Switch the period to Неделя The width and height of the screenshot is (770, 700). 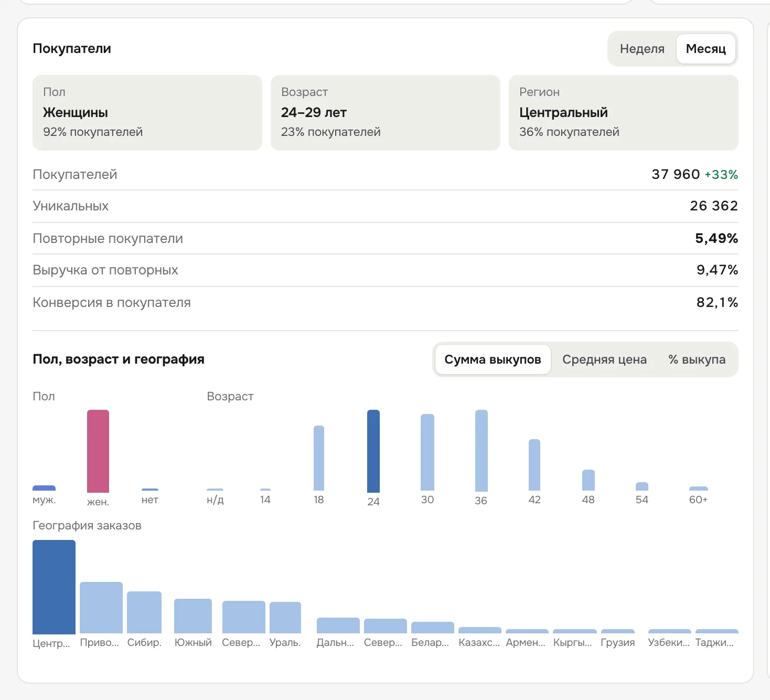[x=642, y=49]
